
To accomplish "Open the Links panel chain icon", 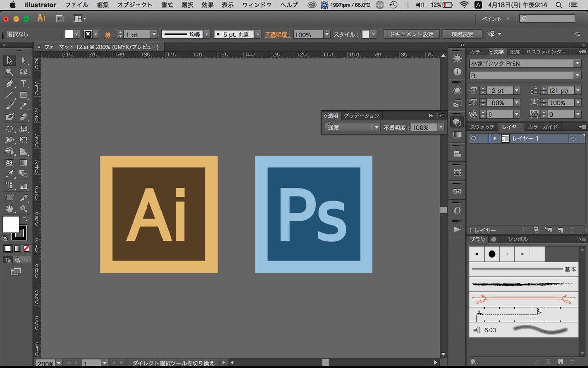I will point(457,191).
